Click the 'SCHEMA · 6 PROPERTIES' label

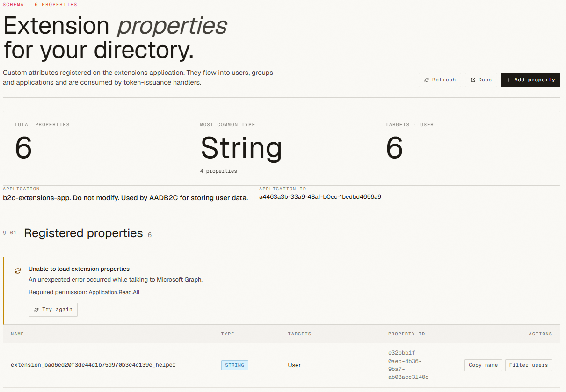coord(40,5)
